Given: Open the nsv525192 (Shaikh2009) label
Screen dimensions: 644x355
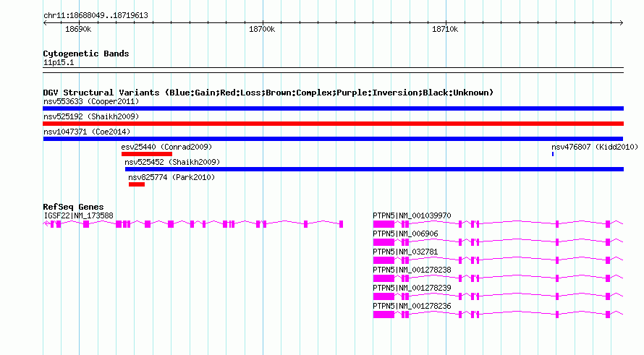Looking at the screenshot, I should [91, 116].
